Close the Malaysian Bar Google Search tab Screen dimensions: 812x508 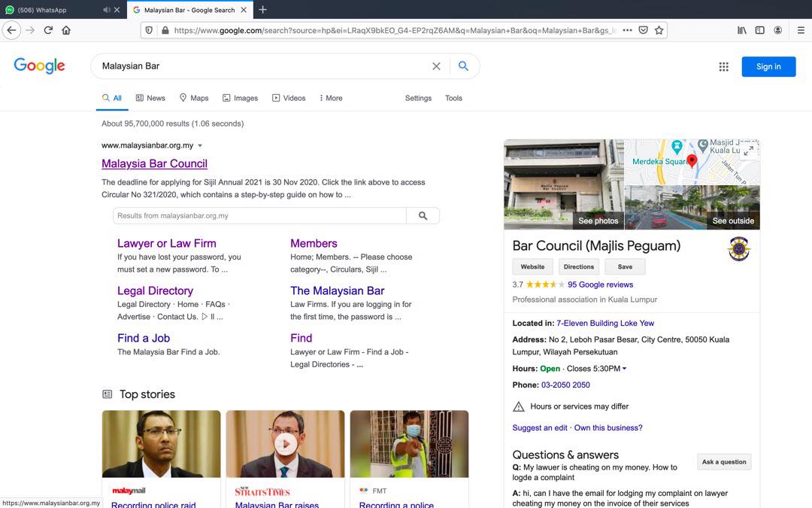[x=244, y=10]
